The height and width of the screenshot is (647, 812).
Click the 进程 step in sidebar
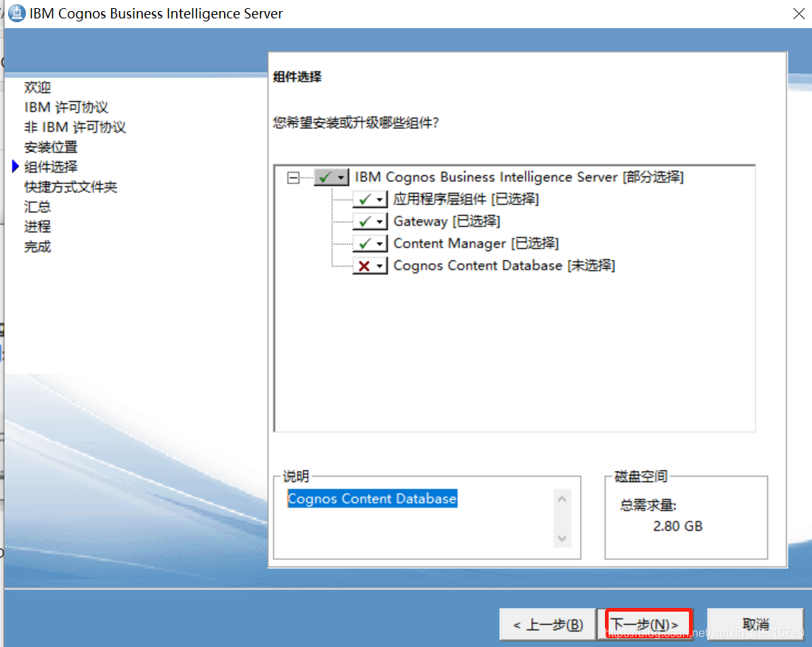[x=38, y=226]
